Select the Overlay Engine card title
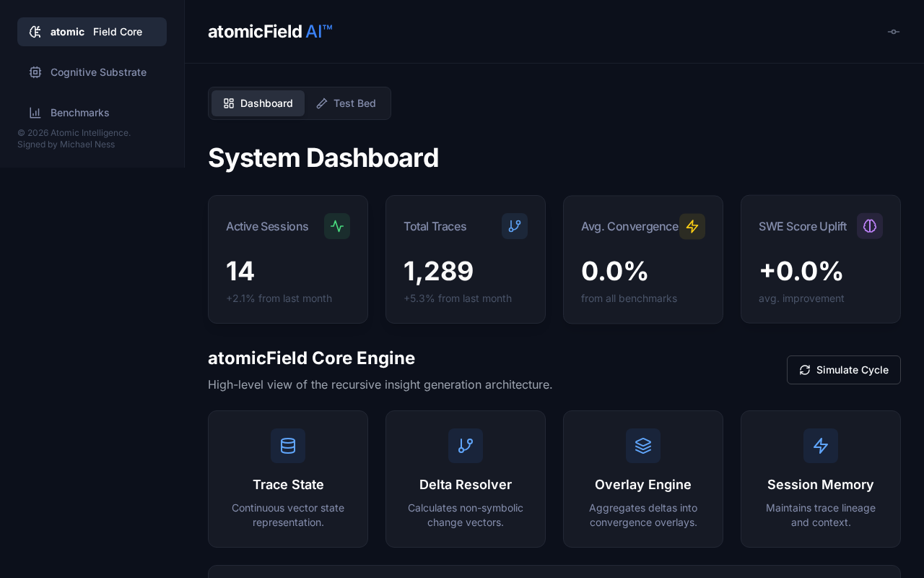This screenshot has height=578, width=924. pos(643,485)
